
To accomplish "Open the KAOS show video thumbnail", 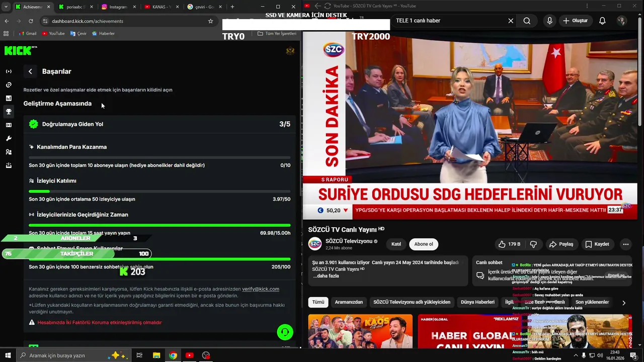I will [x=360, y=331].
